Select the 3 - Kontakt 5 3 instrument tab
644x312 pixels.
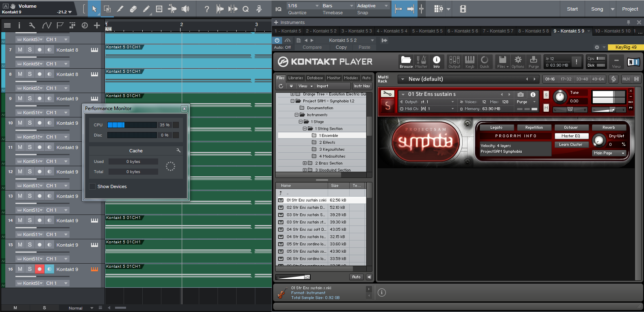point(356,31)
